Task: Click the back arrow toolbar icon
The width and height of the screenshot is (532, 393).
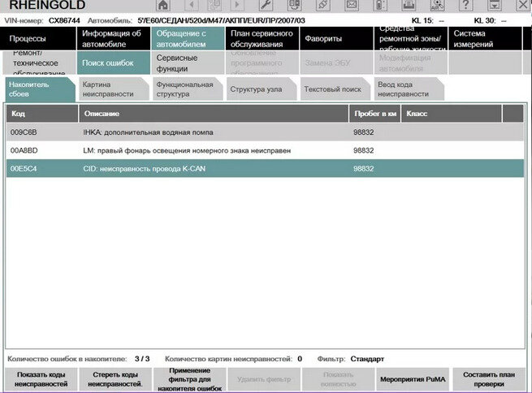Action: 192,5
